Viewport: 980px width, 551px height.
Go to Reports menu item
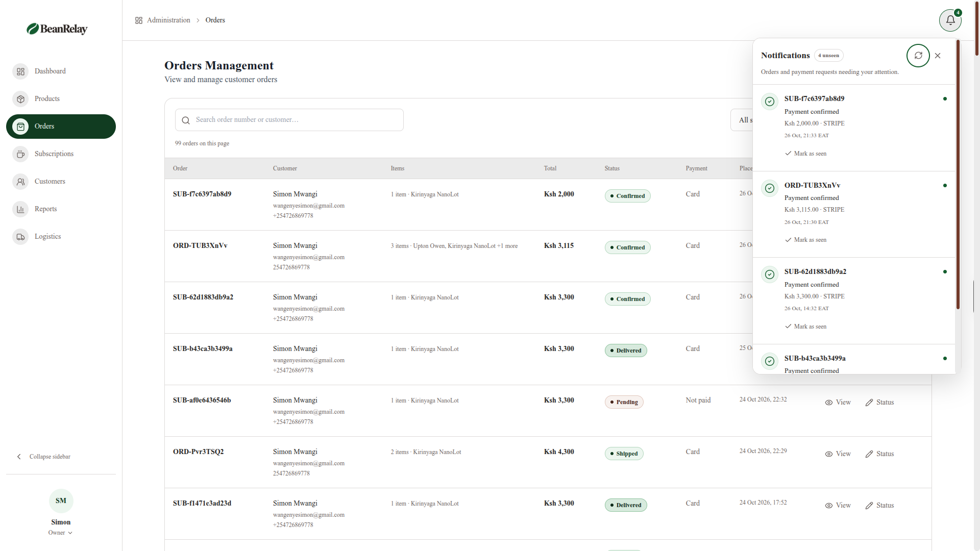[x=61, y=209]
